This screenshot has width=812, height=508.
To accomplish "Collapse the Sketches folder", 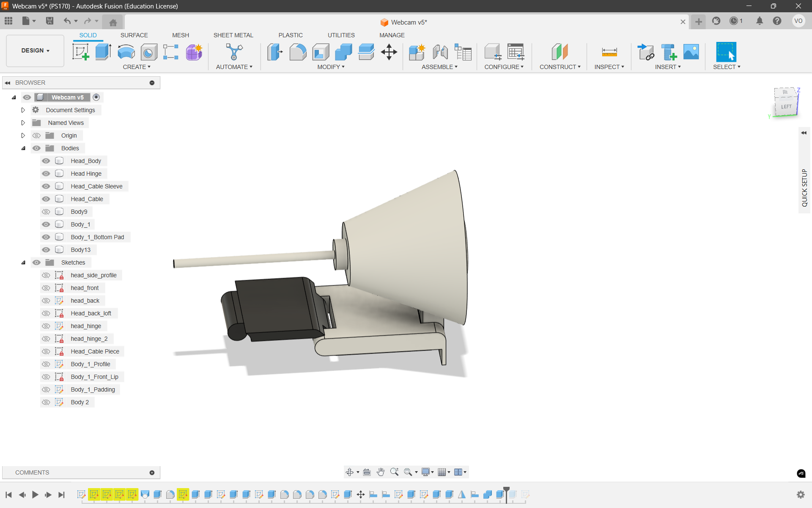I will pyautogui.click(x=23, y=262).
